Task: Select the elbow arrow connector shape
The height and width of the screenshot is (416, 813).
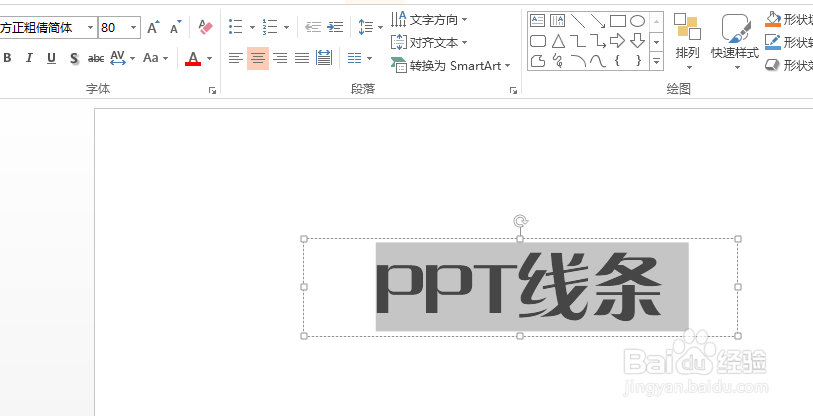Action: point(598,41)
